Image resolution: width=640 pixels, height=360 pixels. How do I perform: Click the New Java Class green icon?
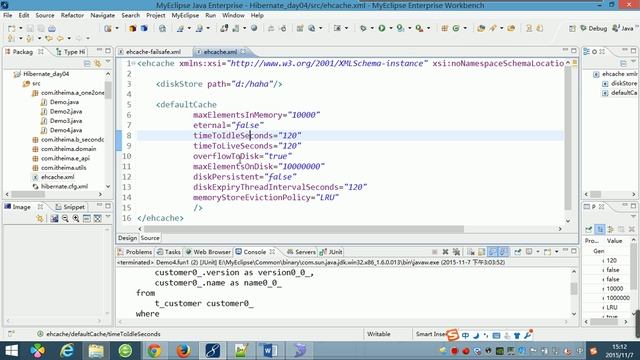point(456,28)
